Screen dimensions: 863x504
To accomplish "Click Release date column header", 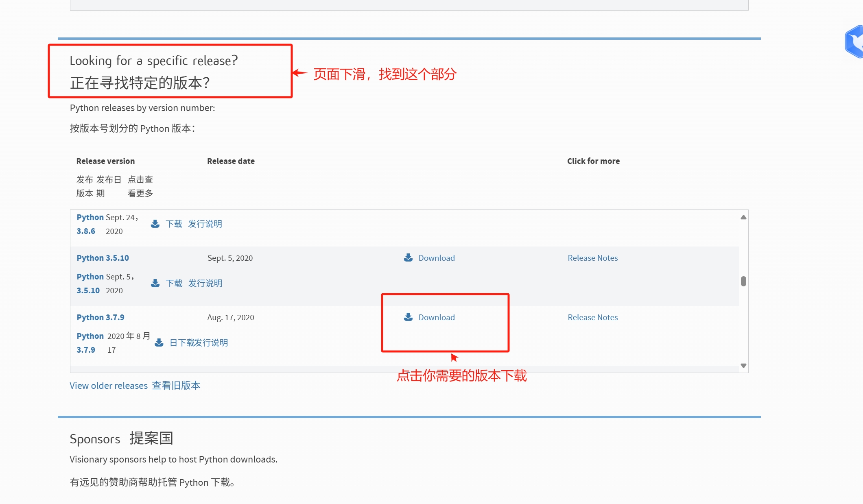I will 231,161.
